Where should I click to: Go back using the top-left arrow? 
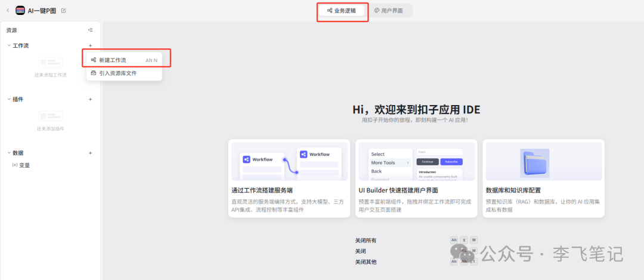tap(7, 10)
